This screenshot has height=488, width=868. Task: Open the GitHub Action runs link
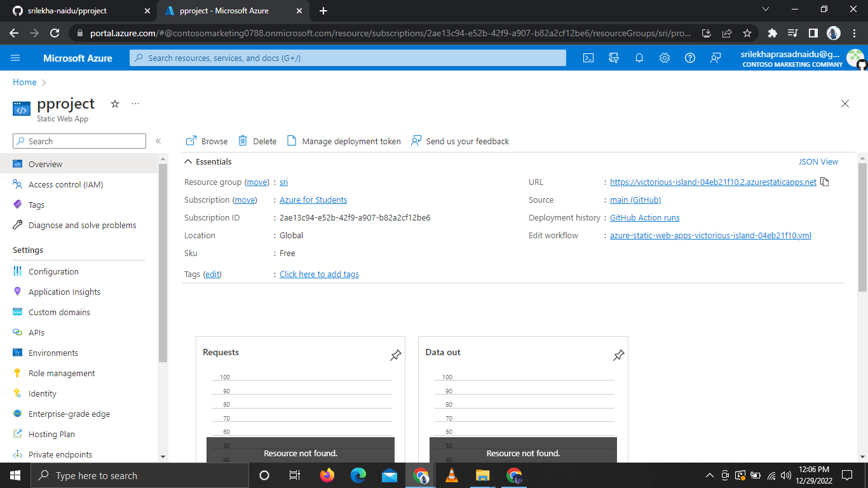[644, 217]
